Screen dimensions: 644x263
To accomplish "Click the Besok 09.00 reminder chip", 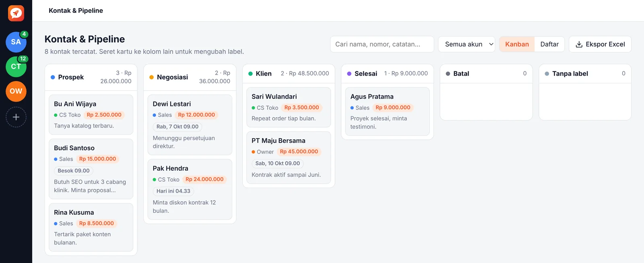I will tap(74, 171).
